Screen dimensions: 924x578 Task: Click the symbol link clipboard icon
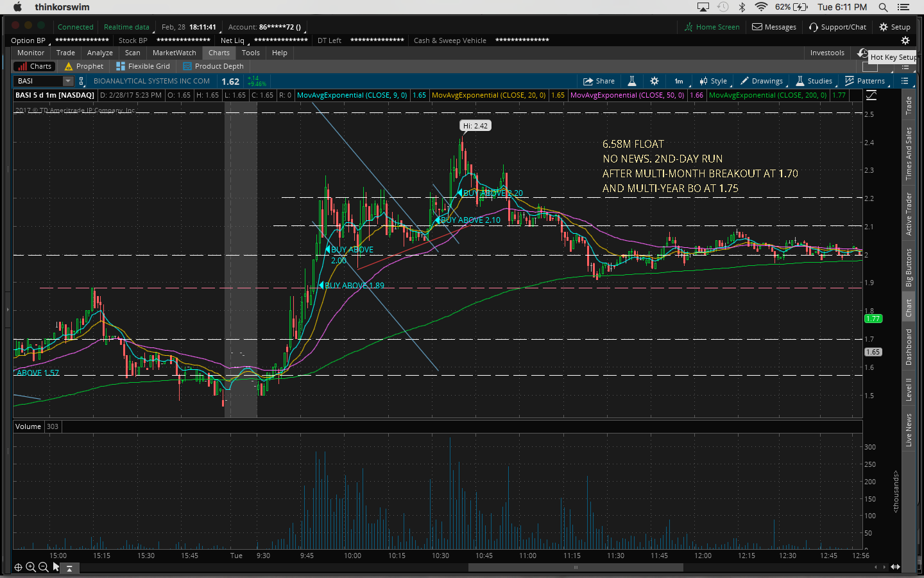(x=81, y=81)
